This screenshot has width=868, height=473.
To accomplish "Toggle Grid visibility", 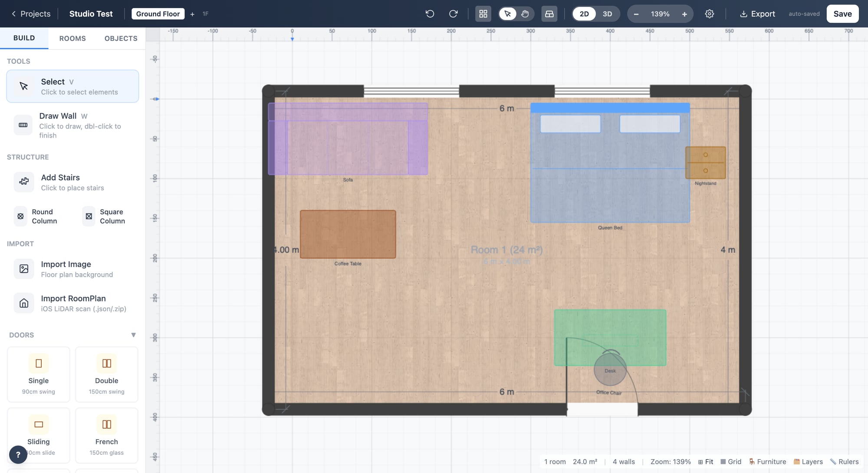I will coord(731,462).
